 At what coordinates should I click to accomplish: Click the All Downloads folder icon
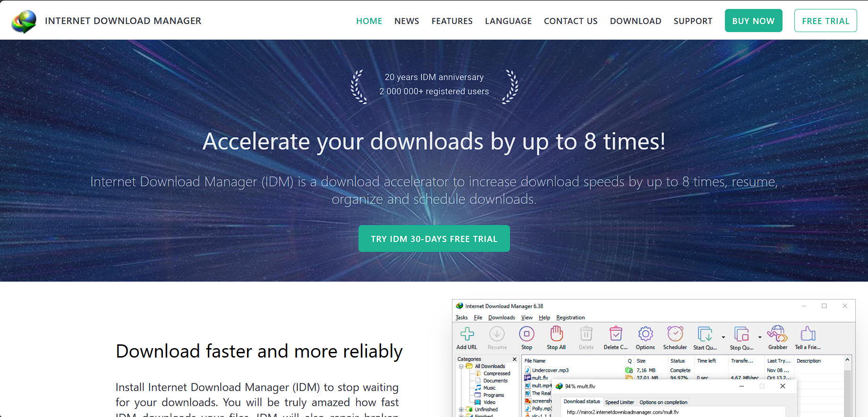[x=469, y=366]
